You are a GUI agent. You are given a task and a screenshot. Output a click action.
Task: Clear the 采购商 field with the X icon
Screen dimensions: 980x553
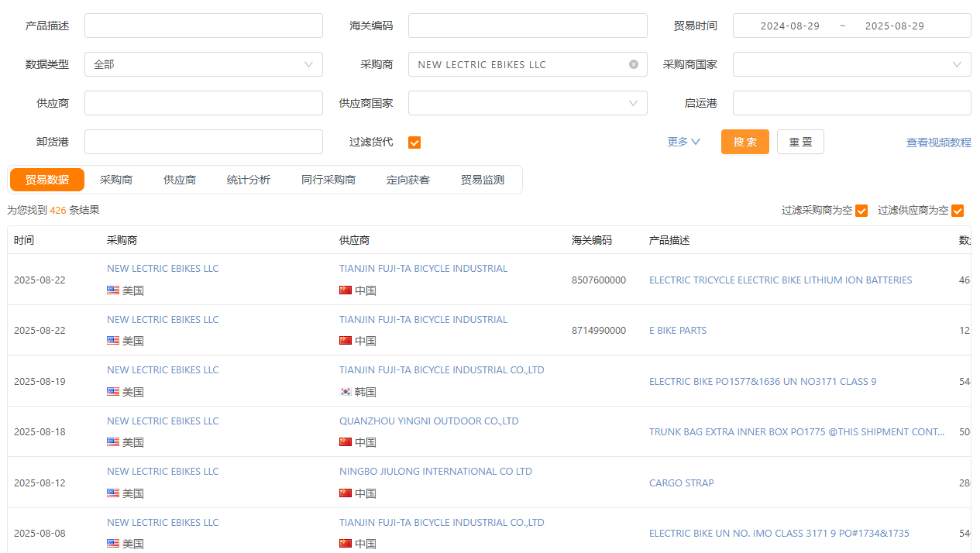tap(634, 64)
